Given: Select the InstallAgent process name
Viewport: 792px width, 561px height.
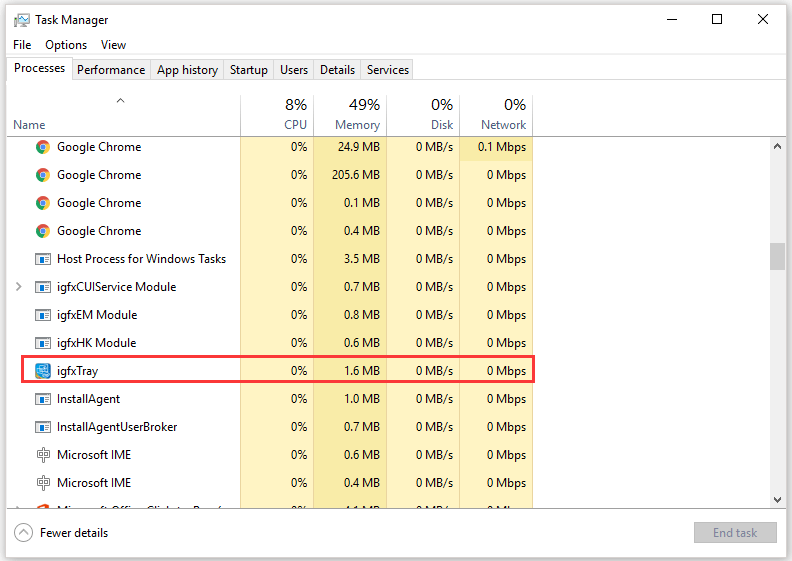Looking at the screenshot, I should tap(88, 399).
